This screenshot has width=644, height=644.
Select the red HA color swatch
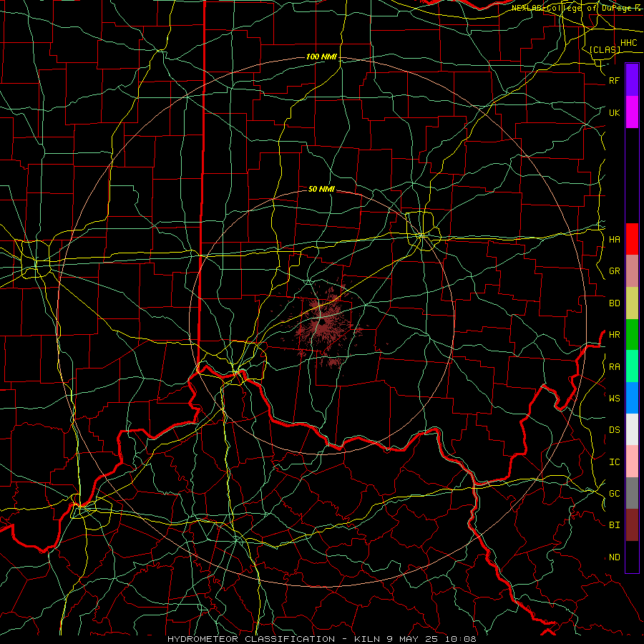pos(632,239)
